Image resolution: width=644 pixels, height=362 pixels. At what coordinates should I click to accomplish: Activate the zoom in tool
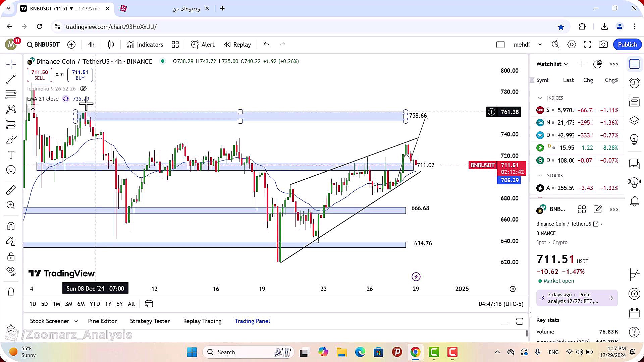point(11,205)
